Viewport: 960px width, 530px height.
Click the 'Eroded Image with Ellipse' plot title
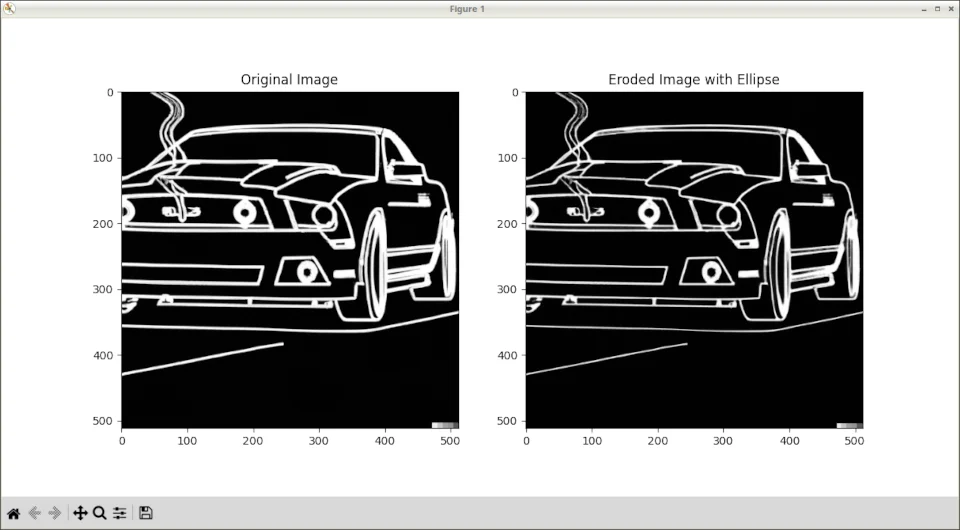point(694,80)
